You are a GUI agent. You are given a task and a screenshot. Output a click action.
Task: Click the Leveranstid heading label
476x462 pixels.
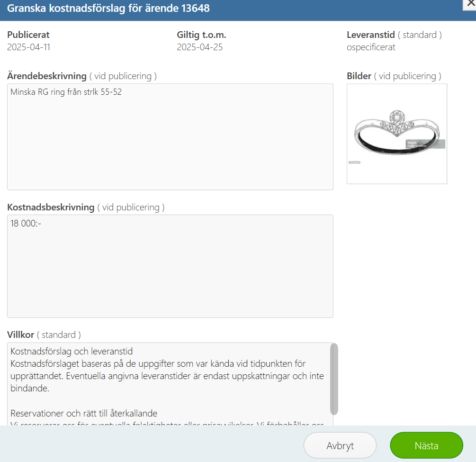[371, 35]
